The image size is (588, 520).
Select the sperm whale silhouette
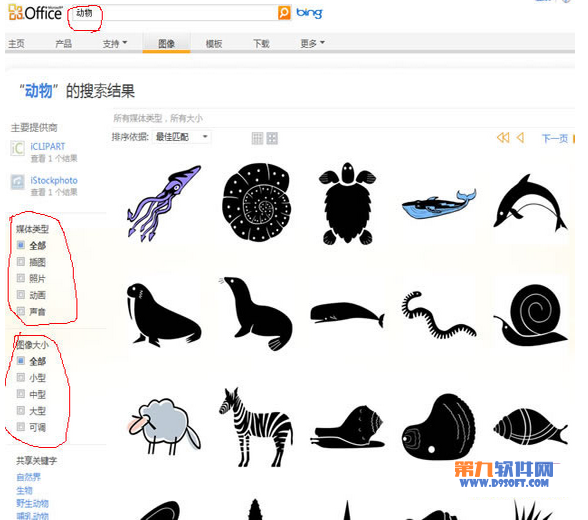[347, 314]
